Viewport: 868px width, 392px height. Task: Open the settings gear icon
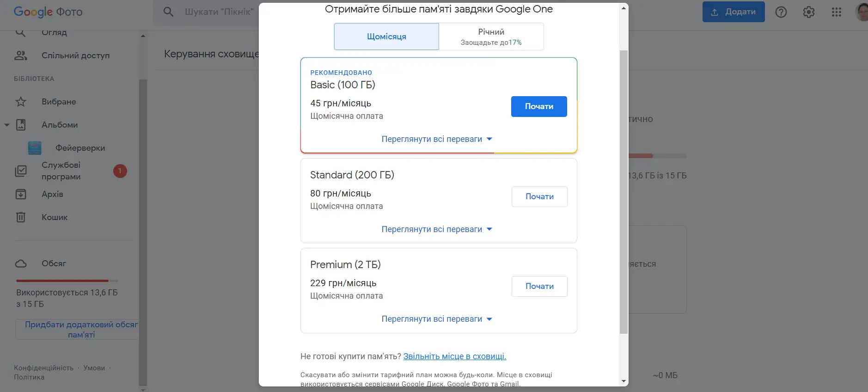tap(809, 12)
